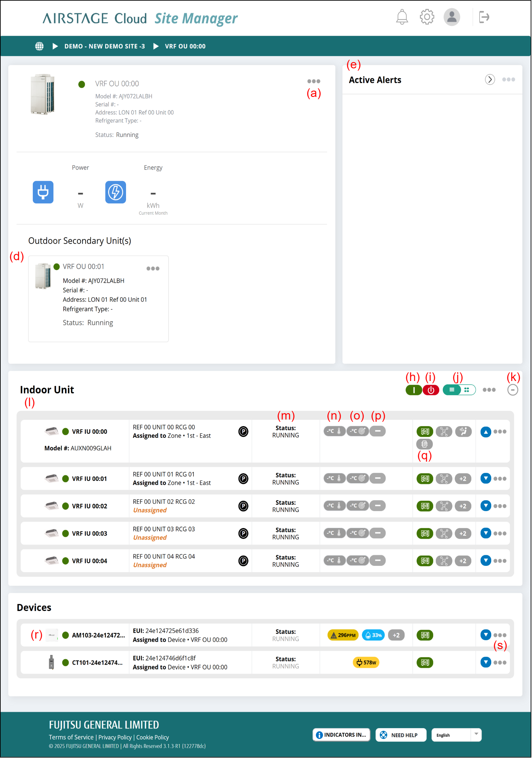The width and height of the screenshot is (532, 758).
Task: Open the Privacy Policy link
Action: pos(115,737)
